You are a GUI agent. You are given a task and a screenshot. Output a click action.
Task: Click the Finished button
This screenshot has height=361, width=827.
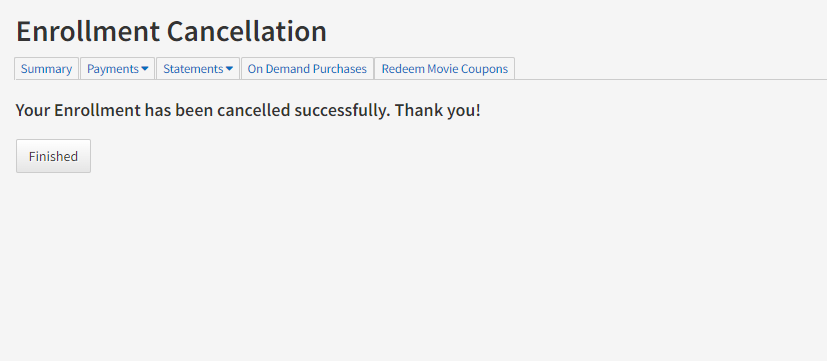click(53, 156)
